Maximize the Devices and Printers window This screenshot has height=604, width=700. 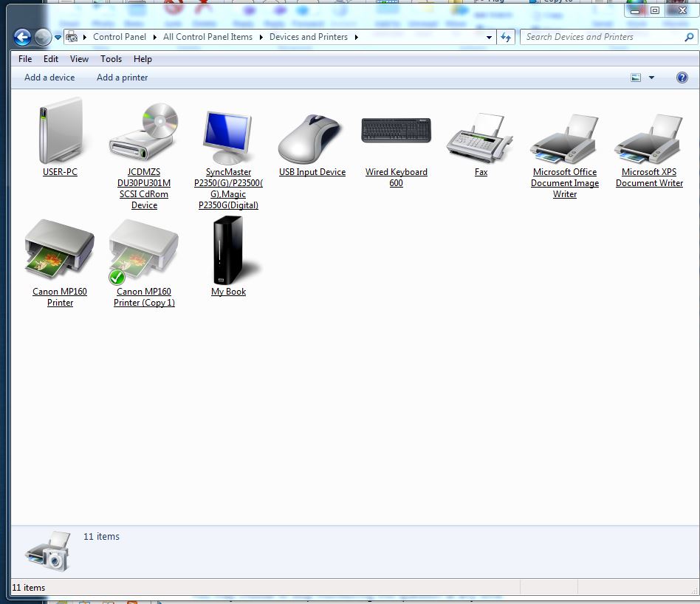pos(654,10)
